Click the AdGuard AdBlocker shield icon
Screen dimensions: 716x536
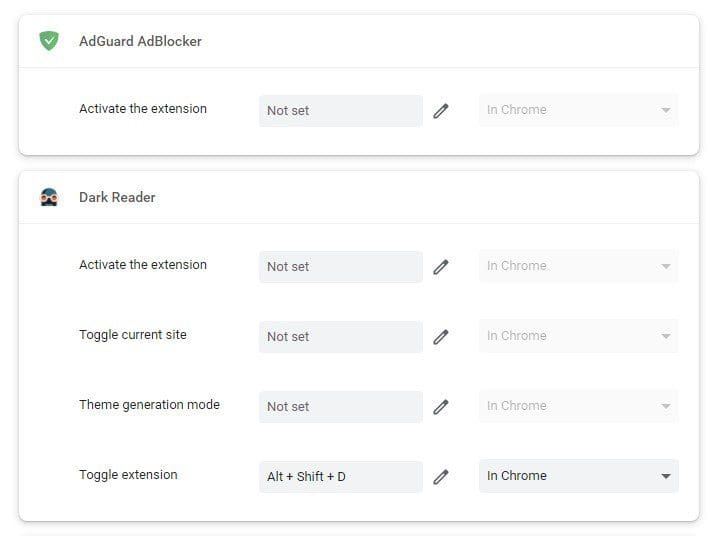click(49, 41)
